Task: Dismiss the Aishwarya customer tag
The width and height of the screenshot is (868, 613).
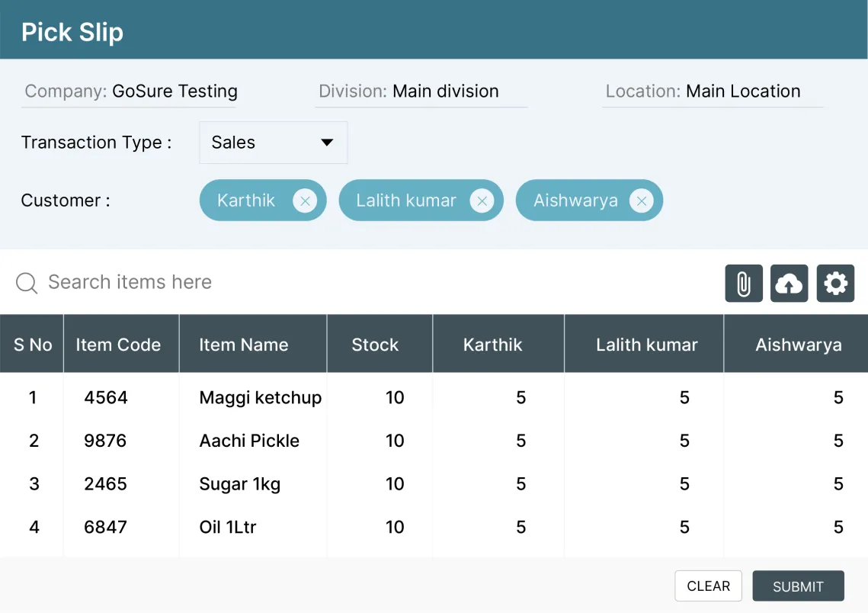Action: point(642,201)
